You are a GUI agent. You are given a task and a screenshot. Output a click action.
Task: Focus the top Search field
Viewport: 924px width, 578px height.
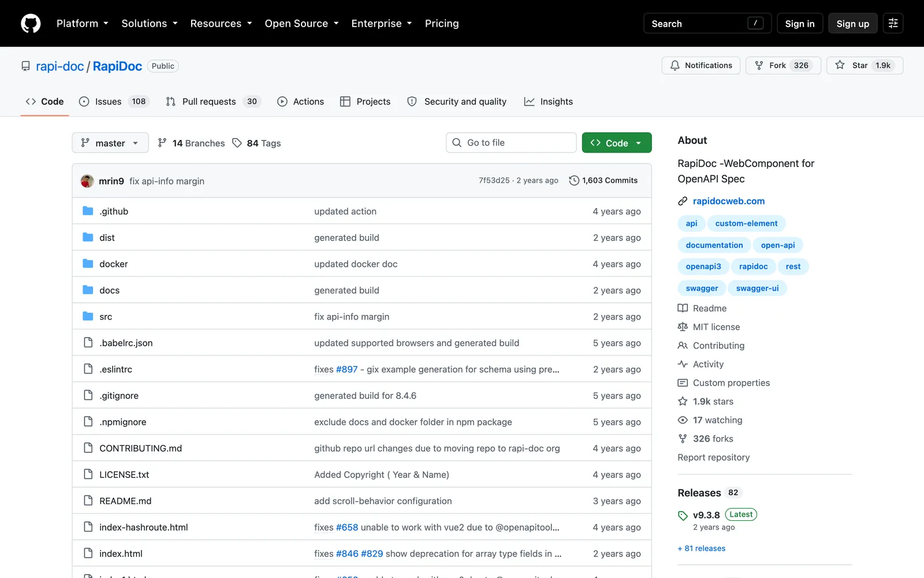pyautogui.click(x=707, y=24)
